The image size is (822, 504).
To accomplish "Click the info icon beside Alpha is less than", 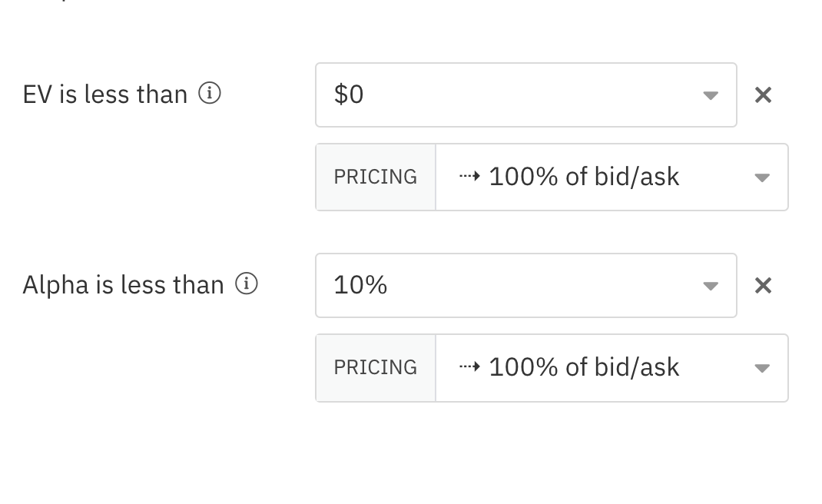I will [x=247, y=283].
